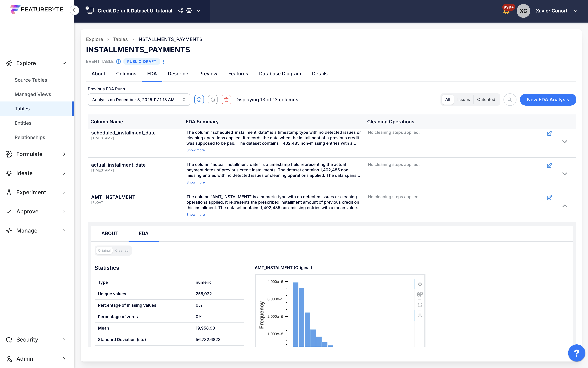
Task: Filter columns by Issues
Action: (x=463, y=100)
